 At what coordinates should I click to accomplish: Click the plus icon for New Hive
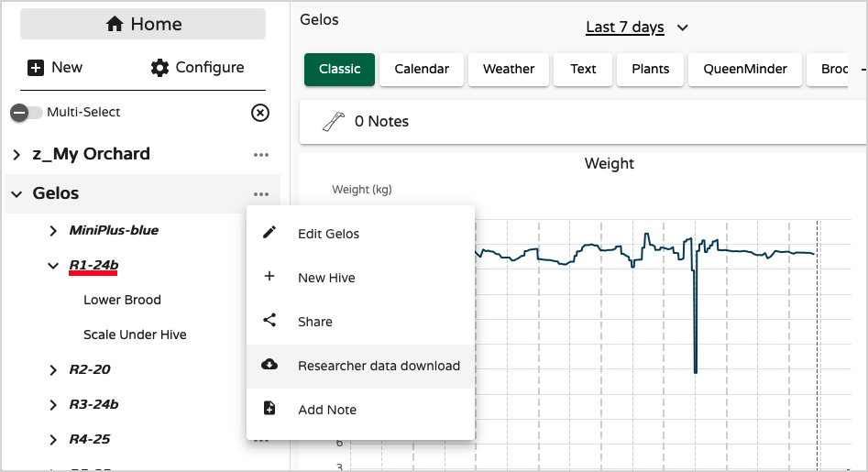click(269, 277)
